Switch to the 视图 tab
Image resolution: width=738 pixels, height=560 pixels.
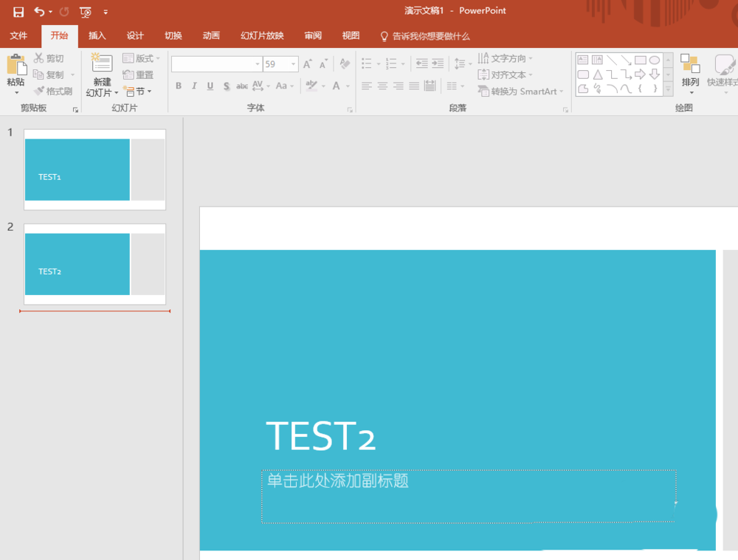point(351,35)
